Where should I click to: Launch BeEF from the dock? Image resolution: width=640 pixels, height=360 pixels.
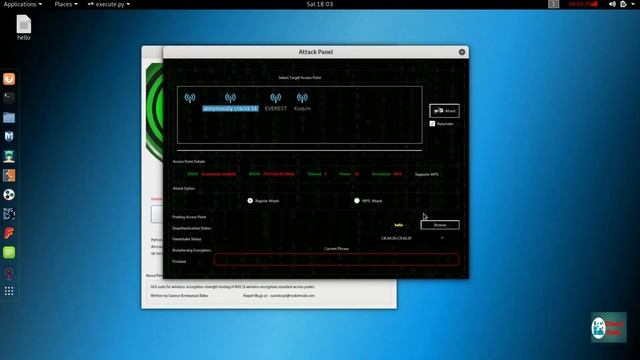pyautogui.click(x=9, y=214)
